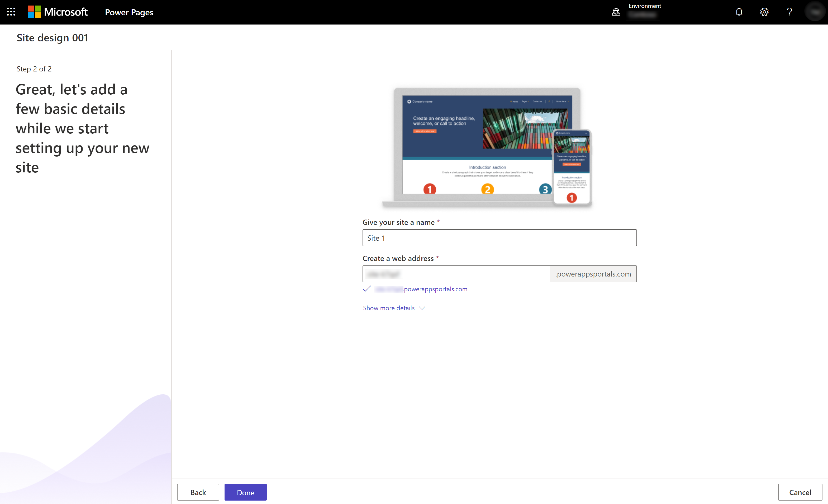The image size is (828, 504).
Task: Open the notifications bell icon
Action: [739, 12]
